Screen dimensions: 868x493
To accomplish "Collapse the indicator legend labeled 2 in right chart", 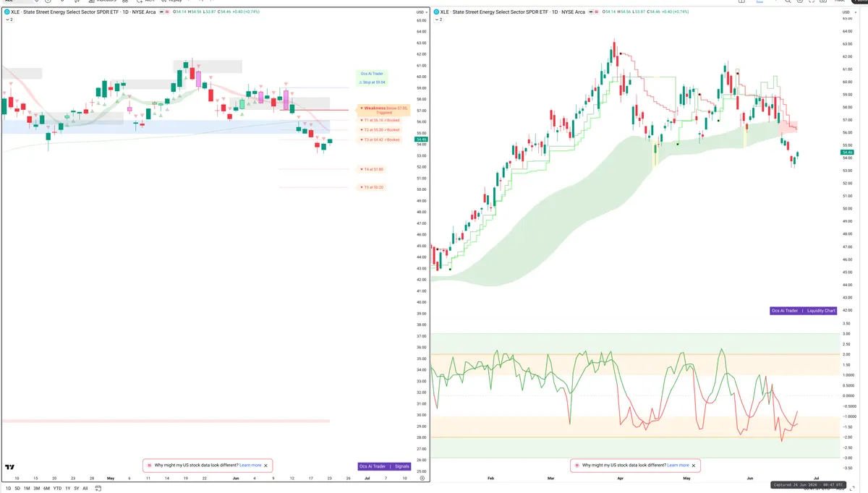I will tap(438, 20).
